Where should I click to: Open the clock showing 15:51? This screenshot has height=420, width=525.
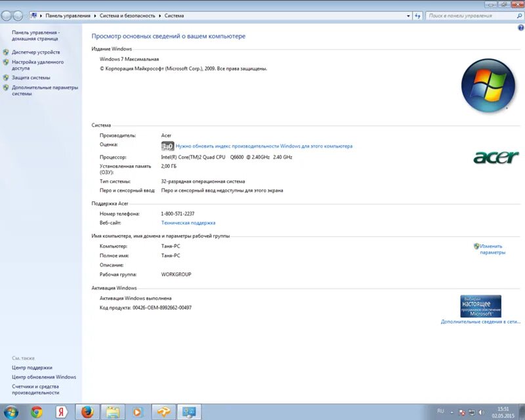click(503, 412)
